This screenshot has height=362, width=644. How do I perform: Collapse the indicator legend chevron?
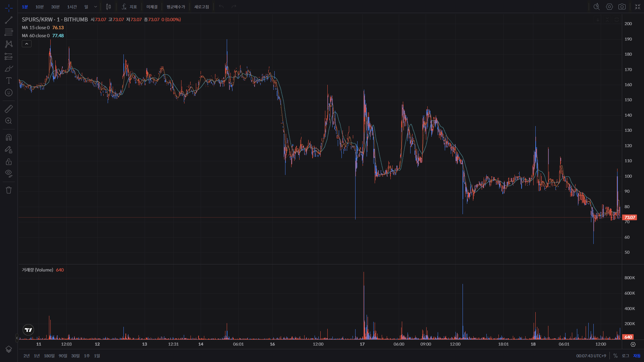(26, 44)
